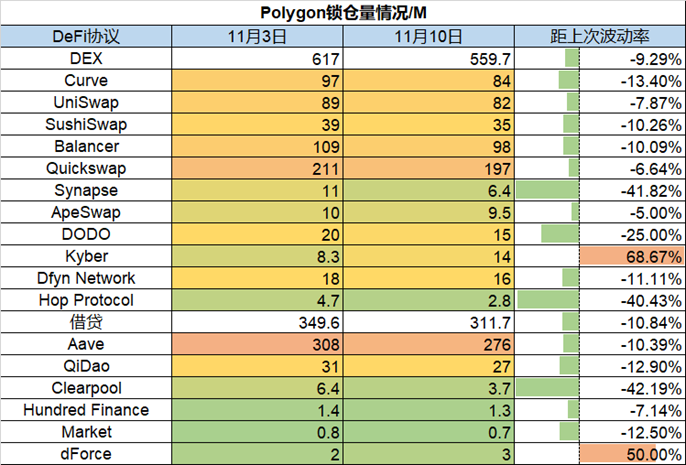Select the 距上次波动率 column header
Screen dimensions: 686x465
pos(599,36)
